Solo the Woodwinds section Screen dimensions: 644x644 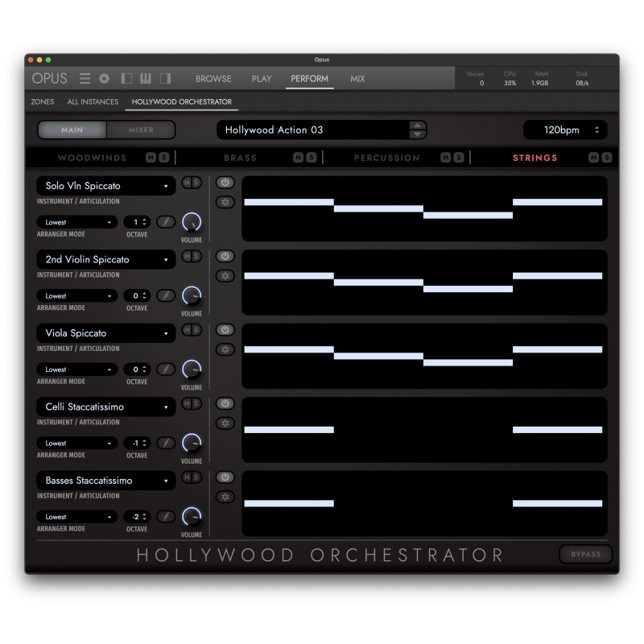click(x=164, y=158)
